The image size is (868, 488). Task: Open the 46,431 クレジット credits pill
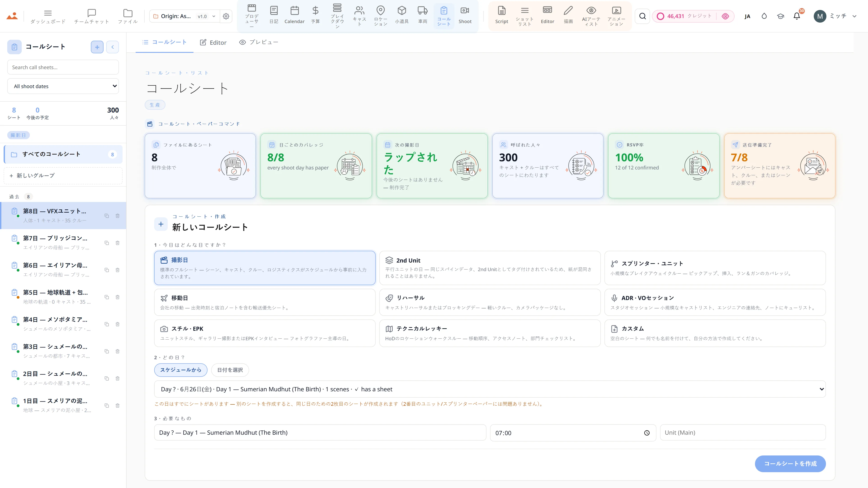click(x=693, y=16)
